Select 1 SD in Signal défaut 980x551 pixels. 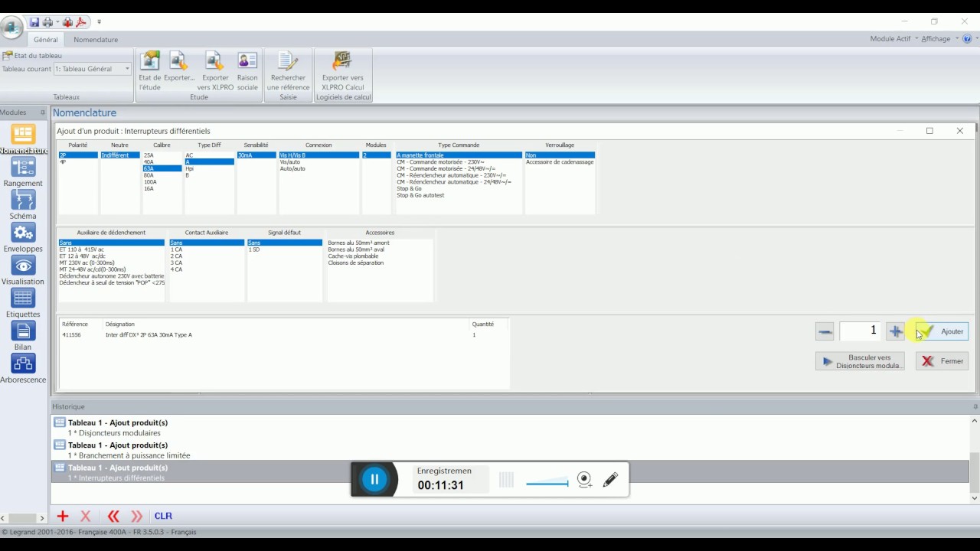[x=285, y=249]
